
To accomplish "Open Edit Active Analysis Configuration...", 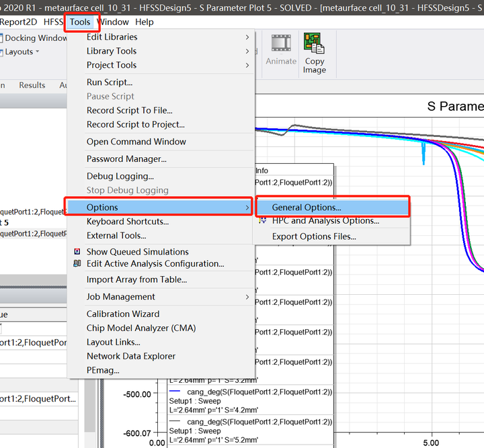I will 161,263.
